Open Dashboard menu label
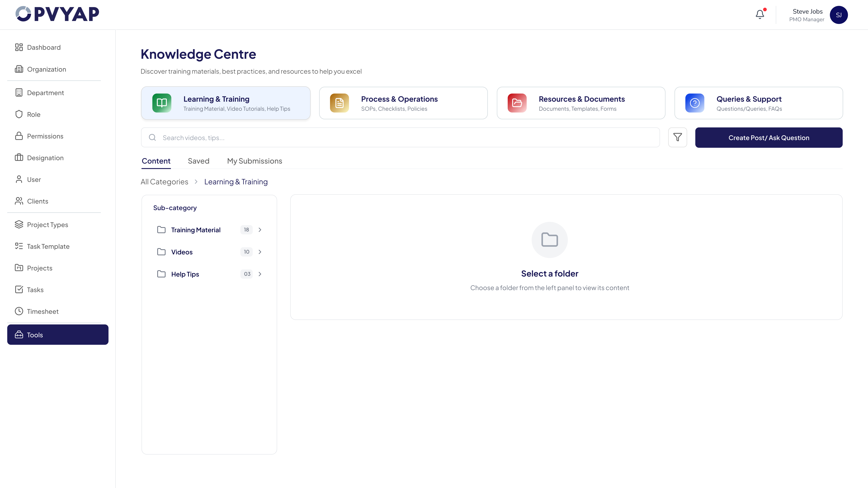The image size is (868, 488). [44, 47]
